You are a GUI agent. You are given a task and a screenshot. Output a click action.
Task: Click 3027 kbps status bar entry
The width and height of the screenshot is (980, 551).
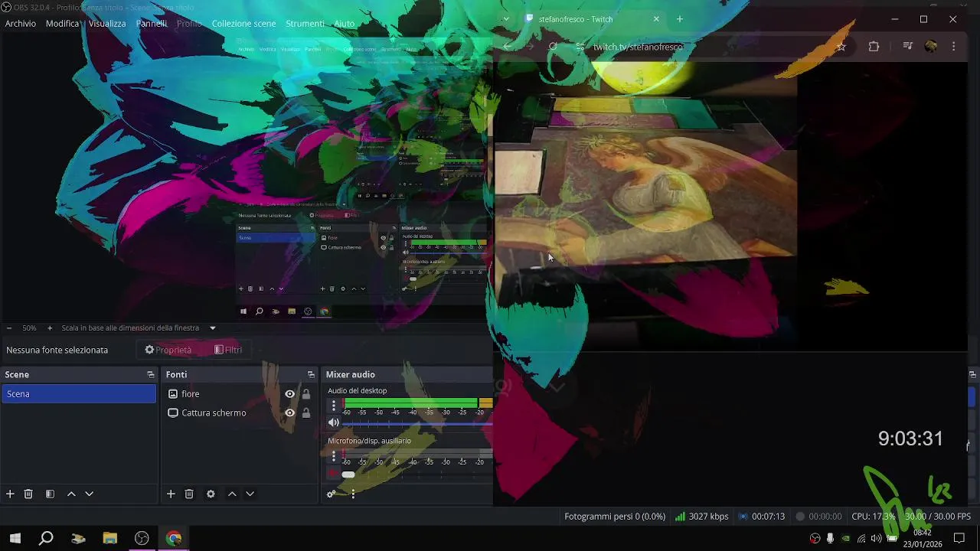pos(701,517)
